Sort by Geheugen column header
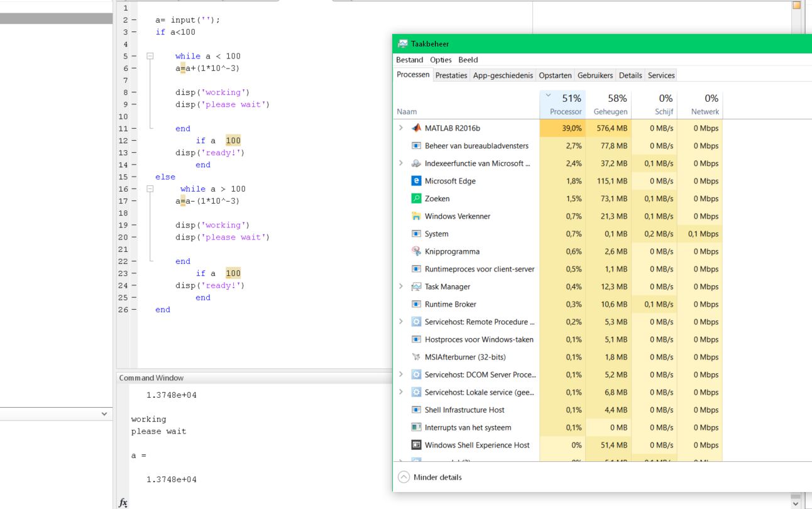Image resolution: width=812 pixels, height=509 pixels. [608, 104]
